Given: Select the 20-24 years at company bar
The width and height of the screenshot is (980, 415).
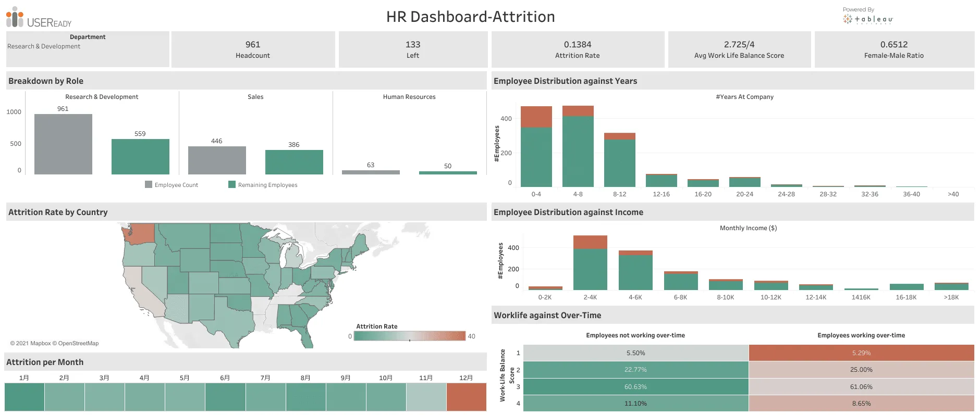Looking at the screenshot, I should coord(745,182).
